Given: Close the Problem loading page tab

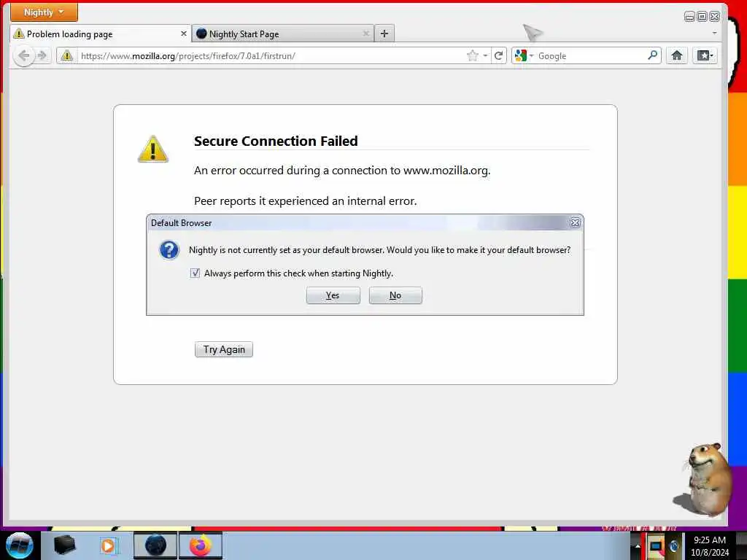Looking at the screenshot, I should [183, 34].
